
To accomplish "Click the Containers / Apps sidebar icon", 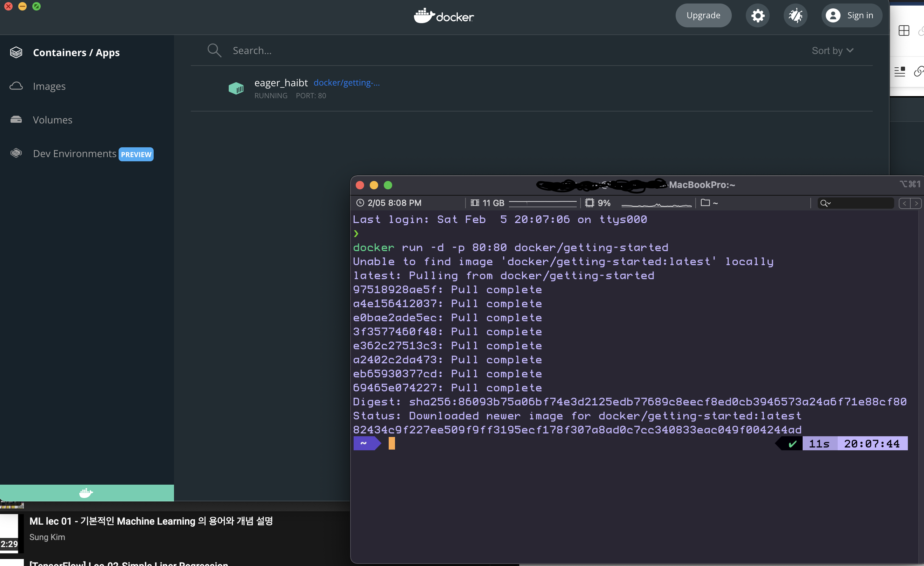I will [16, 53].
